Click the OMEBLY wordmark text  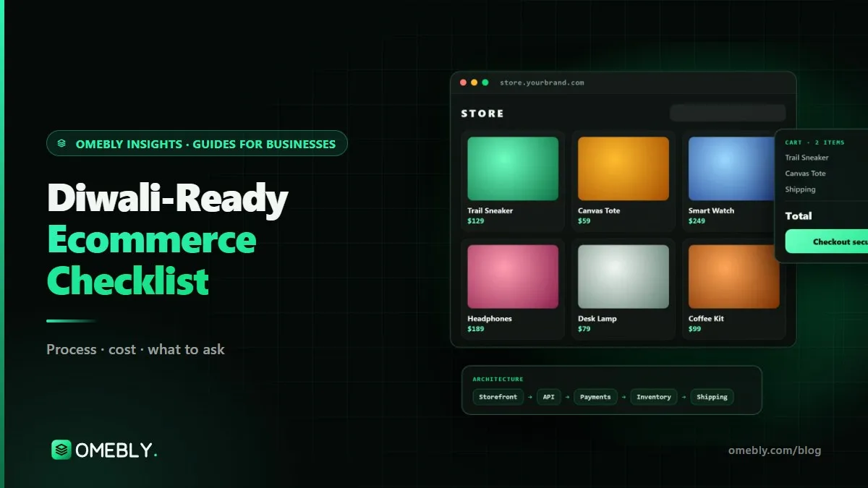click(x=116, y=450)
